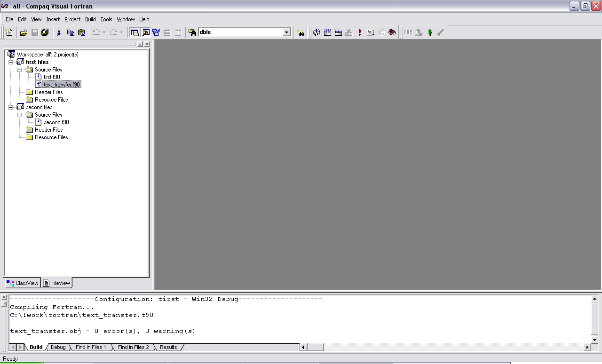Click the Open file folder icon

pyautogui.click(x=24, y=32)
